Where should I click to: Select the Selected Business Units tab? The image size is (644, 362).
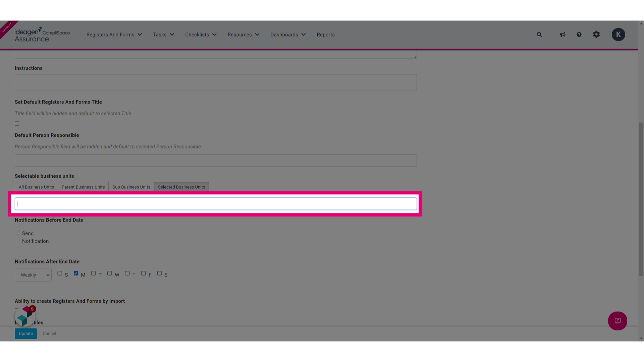coord(181,187)
